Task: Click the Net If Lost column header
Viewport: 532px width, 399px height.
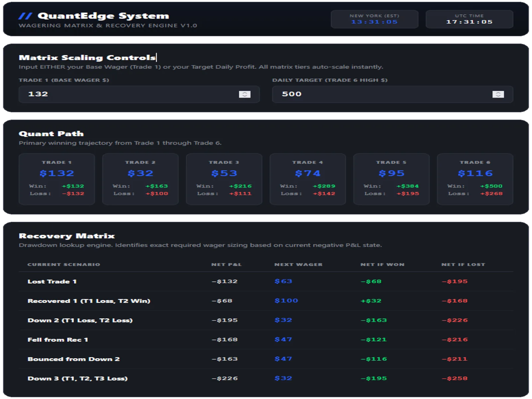Action: (x=463, y=265)
